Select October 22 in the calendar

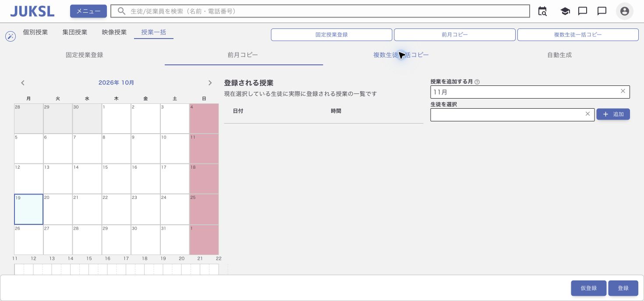116,209
